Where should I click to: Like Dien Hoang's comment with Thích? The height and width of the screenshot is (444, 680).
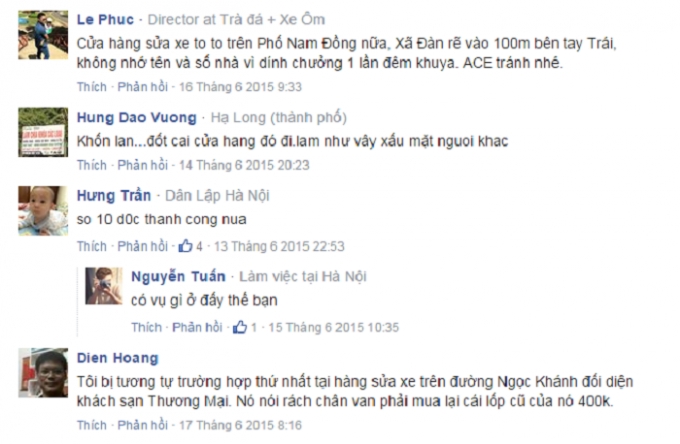point(92,425)
